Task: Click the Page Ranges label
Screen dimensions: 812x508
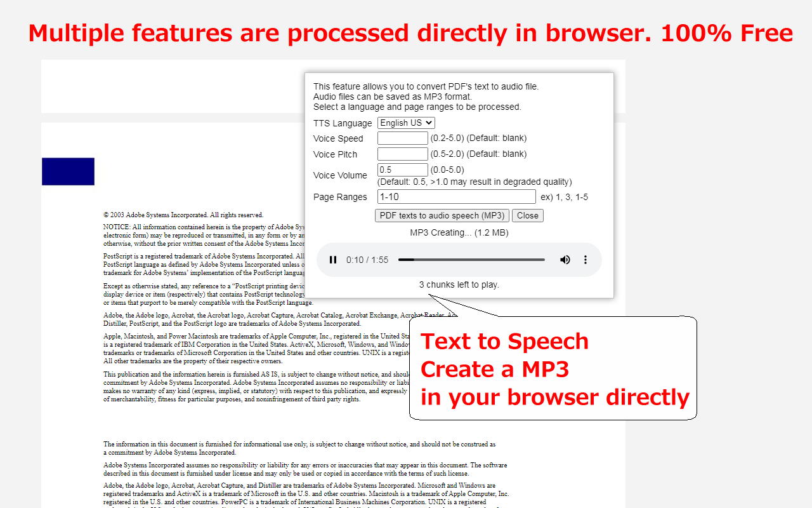Action: [340, 197]
